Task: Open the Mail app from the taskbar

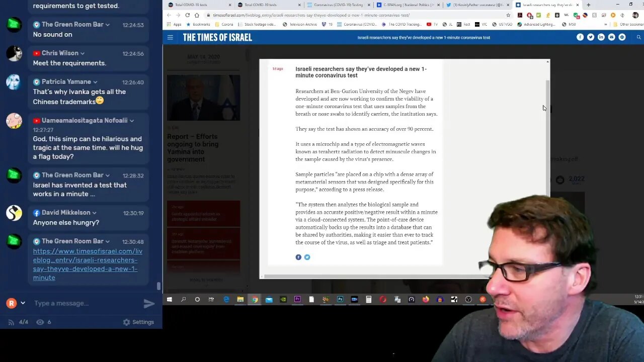Action: point(269,299)
